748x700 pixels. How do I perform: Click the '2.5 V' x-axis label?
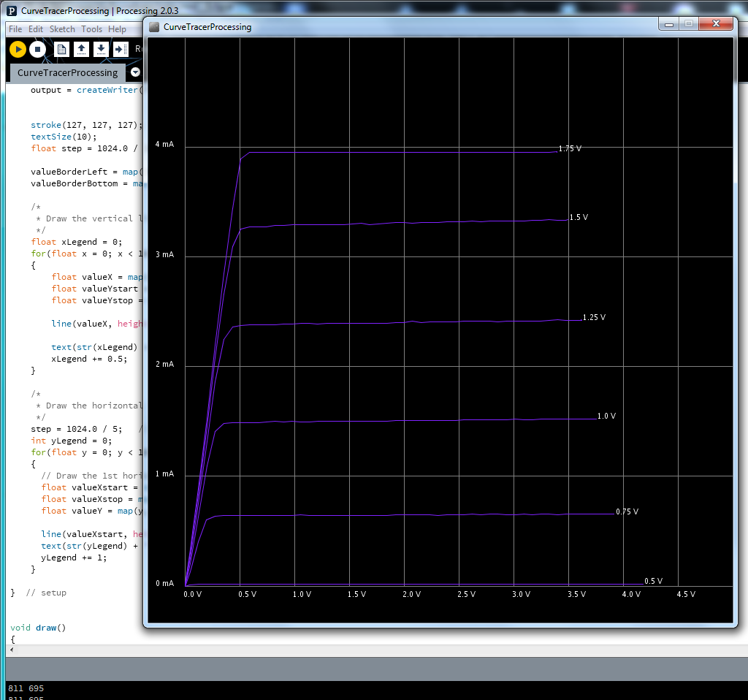point(466,594)
